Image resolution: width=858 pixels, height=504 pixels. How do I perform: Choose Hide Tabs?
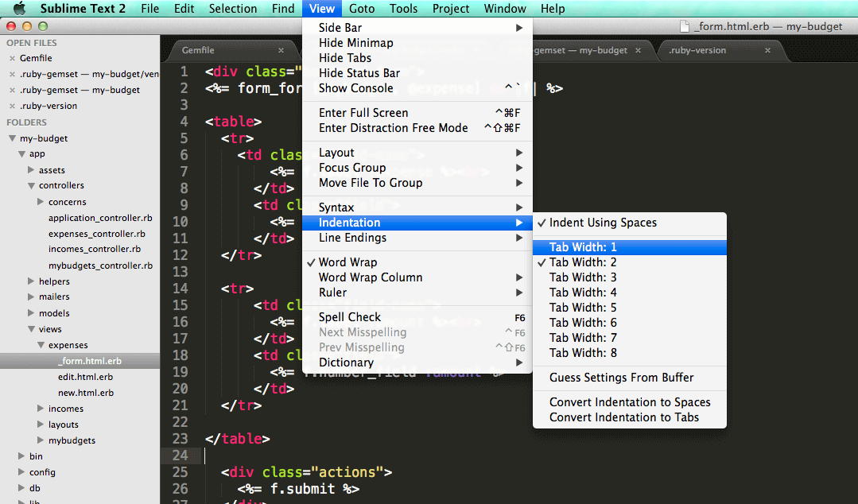(417, 58)
